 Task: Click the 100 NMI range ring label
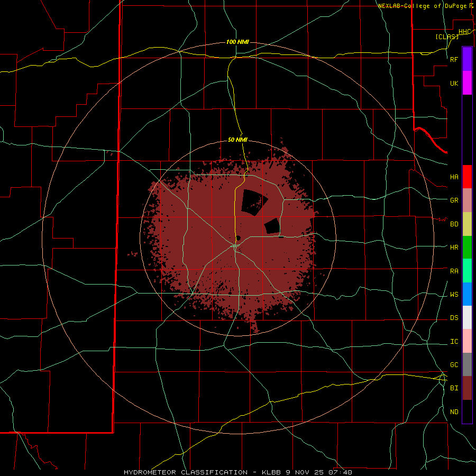pos(237,42)
